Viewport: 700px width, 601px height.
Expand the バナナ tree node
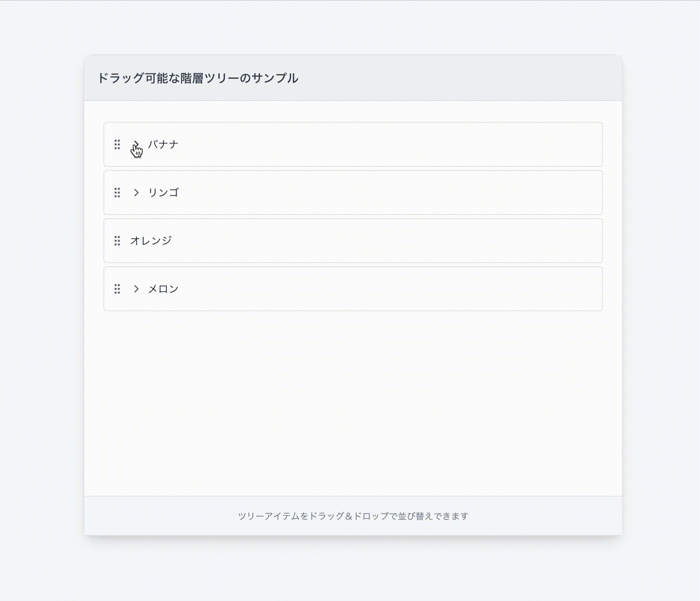click(x=136, y=144)
